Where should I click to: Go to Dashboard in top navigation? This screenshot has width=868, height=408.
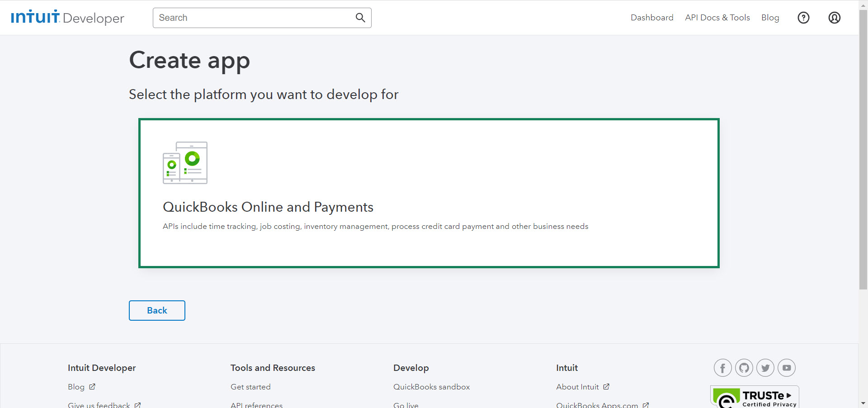pyautogui.click(x=651, y=18)
